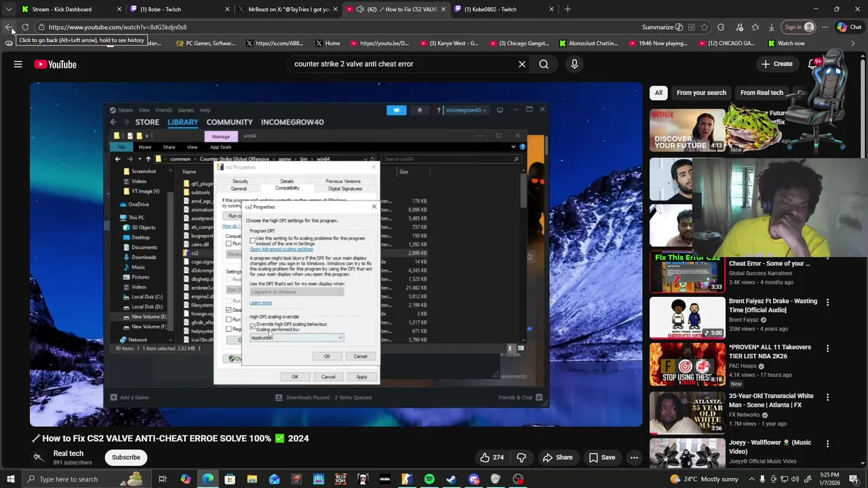Open more actions ellipsis under the video

tap(634, 457)
